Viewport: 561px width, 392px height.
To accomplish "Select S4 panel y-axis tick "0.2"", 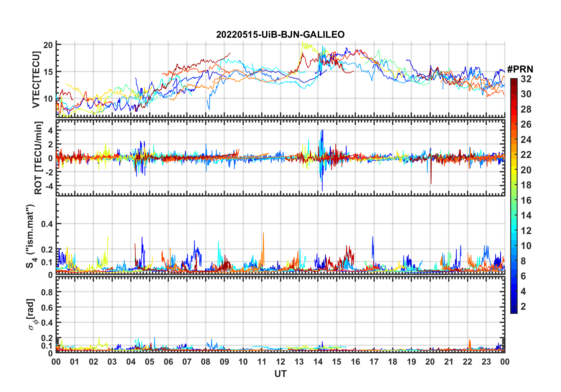I will (47, 250).
